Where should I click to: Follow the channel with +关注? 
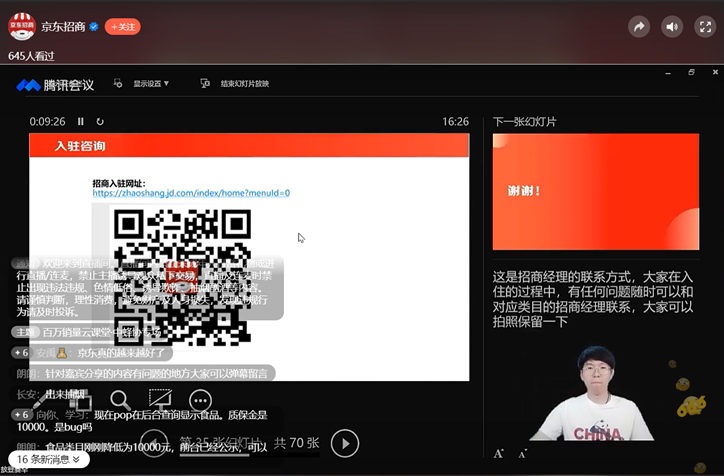122,27
